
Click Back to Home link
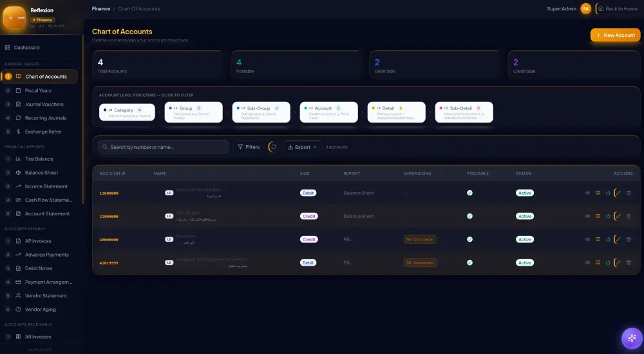click(x=618, y=8)
